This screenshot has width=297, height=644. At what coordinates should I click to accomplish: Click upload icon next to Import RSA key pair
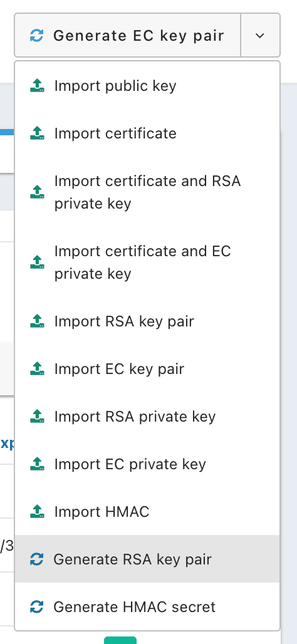tap(37, 321)
